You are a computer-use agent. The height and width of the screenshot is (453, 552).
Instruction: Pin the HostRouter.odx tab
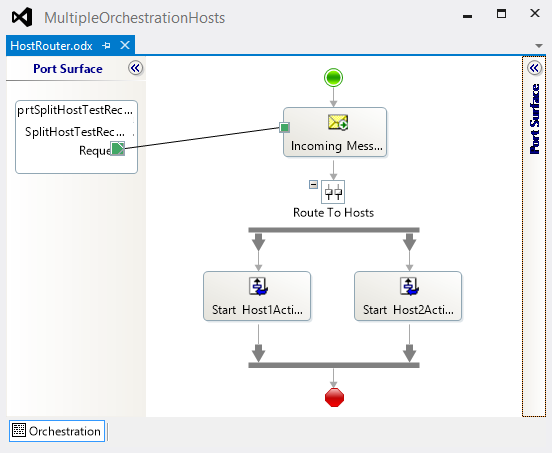[x=106, y=45]
